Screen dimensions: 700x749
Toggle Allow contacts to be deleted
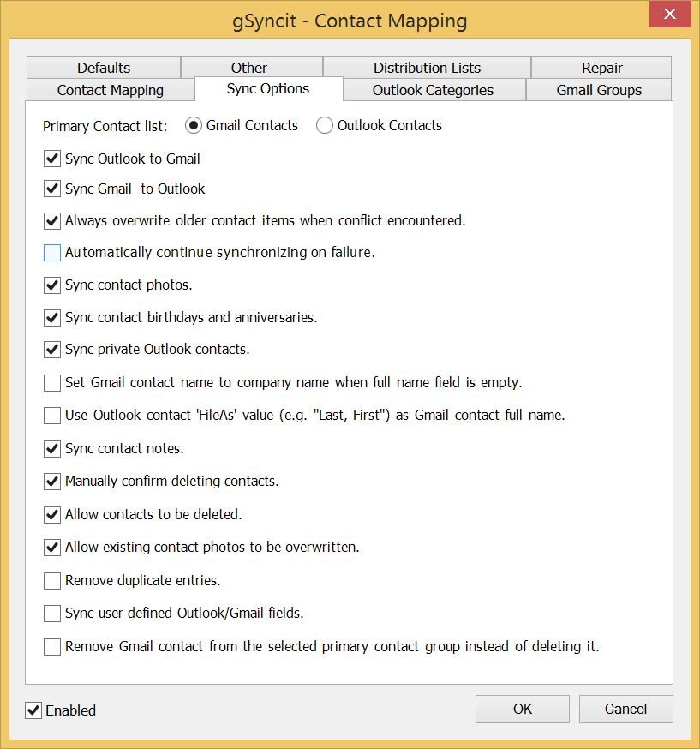[x=52, y=515]
